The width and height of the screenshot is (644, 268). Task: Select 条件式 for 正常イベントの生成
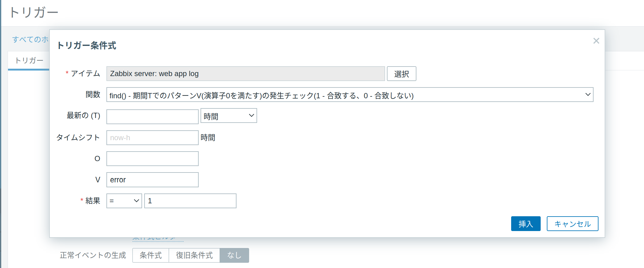click(151, 255)
